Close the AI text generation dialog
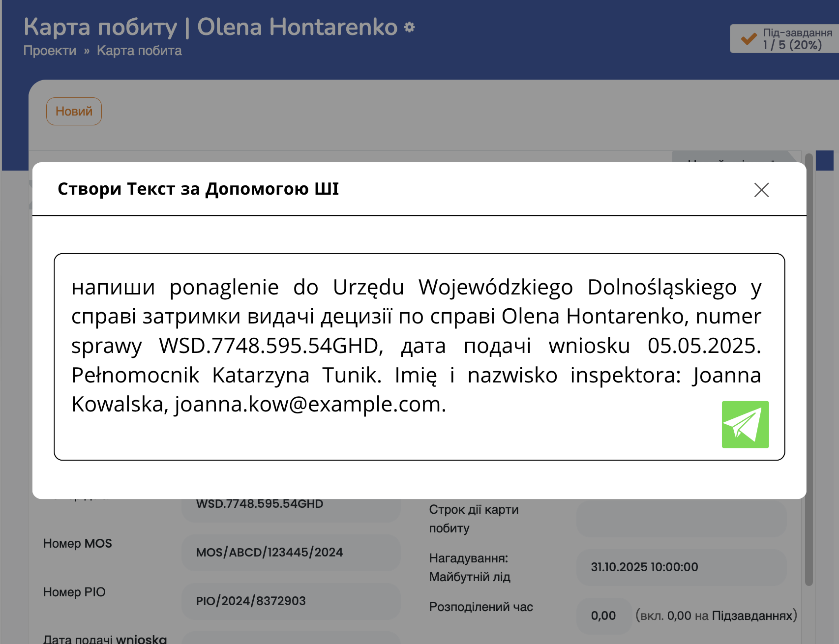 point(761,190)
